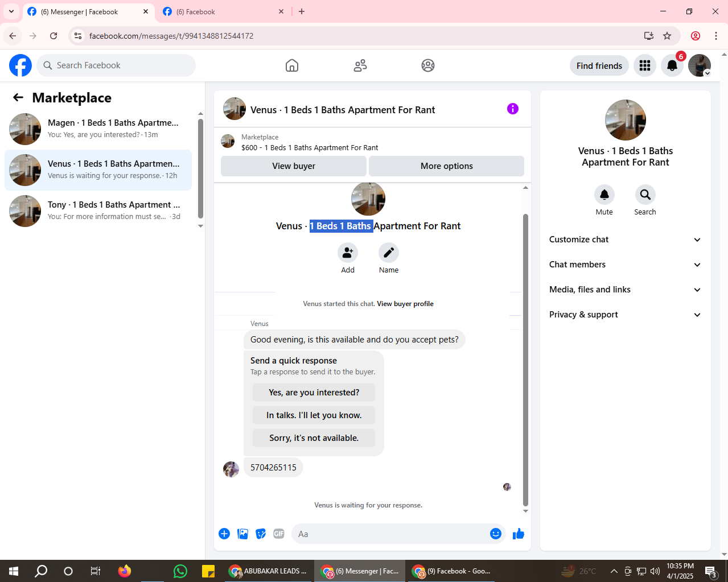728x582 pixels.
Task: Open (9) Facebook Chrome window in taskbar
Action: (451, 571)
